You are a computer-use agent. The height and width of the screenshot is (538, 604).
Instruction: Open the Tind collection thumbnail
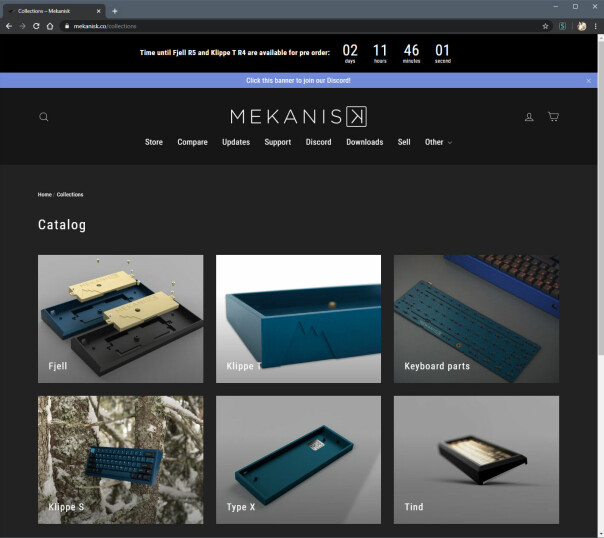(476, 460)
